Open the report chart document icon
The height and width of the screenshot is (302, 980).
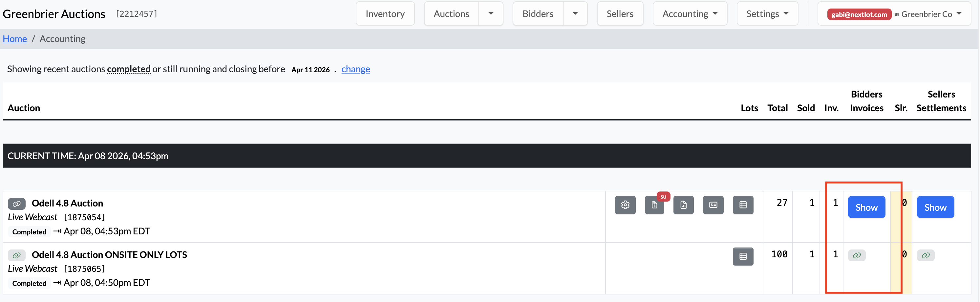[x=684, y=205]
